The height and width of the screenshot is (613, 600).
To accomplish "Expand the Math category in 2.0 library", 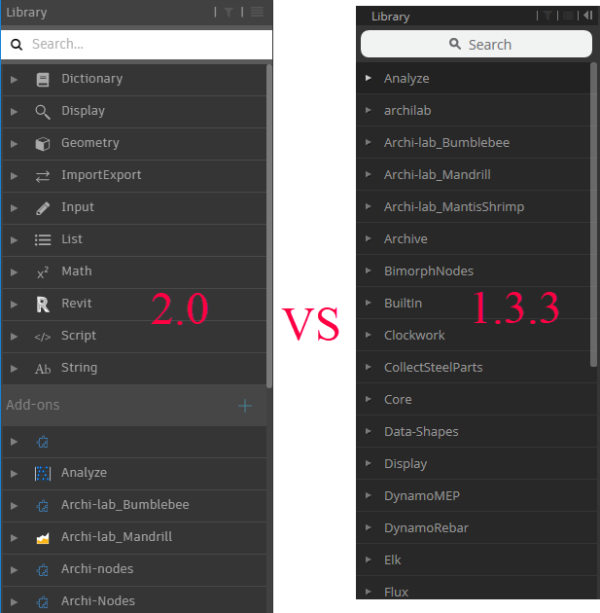I will pos(14,272).
